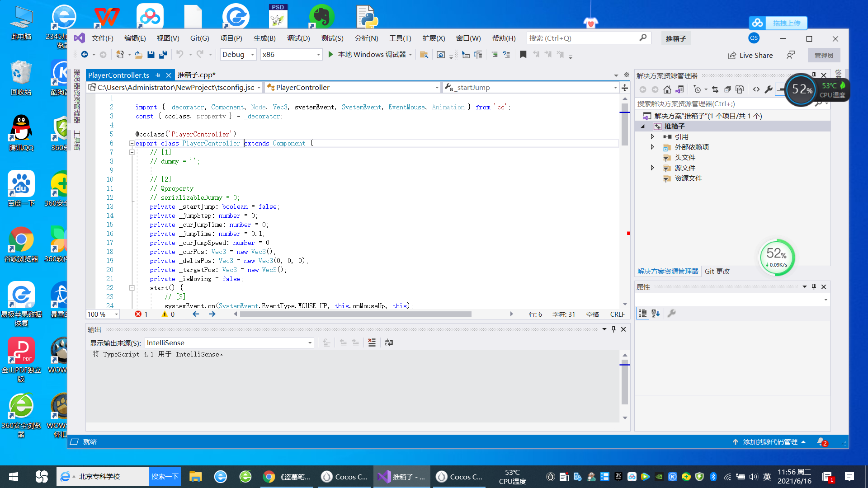The width and height of the screenshot is (868, 488).
Task: Toggle bookmark with the bookmark icon
Action: point(523,55)
